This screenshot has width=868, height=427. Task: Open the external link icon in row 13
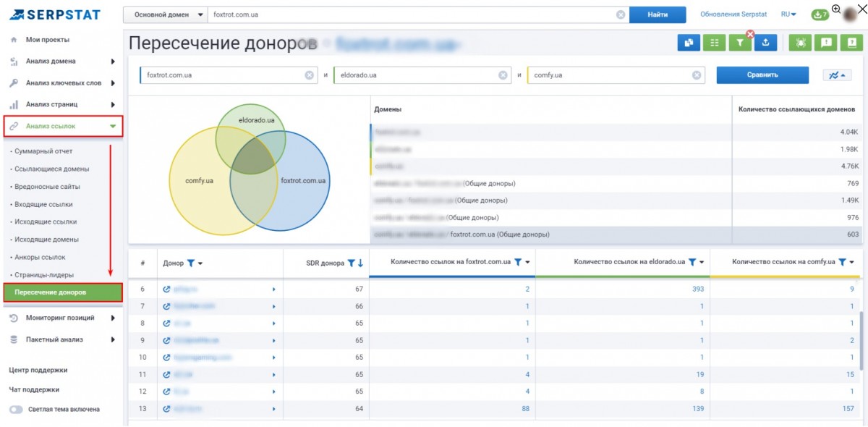(167, 409)
